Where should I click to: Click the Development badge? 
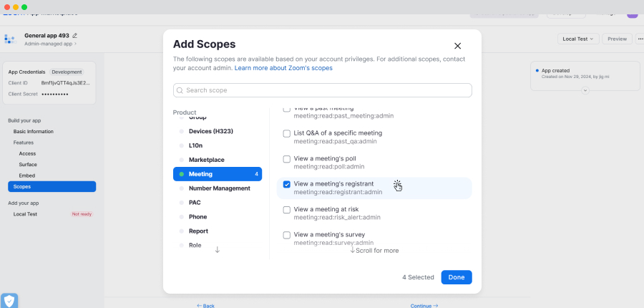67,72
